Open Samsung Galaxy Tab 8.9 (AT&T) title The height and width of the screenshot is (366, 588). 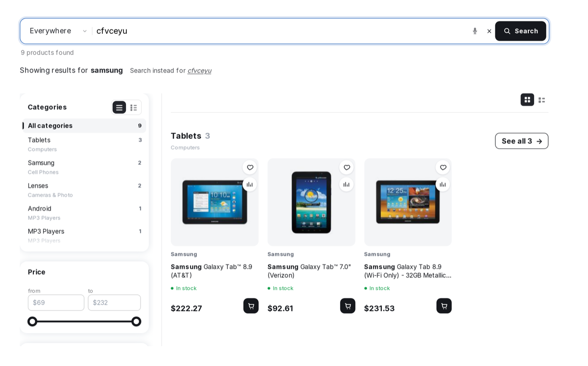pyautogui.click(x=212, y=271)
